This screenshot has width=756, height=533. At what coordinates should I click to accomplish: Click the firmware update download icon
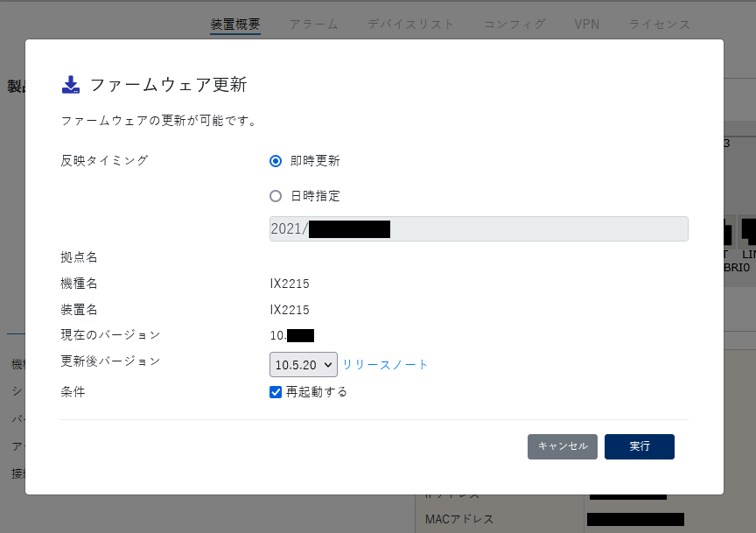(x=71, y=85)
